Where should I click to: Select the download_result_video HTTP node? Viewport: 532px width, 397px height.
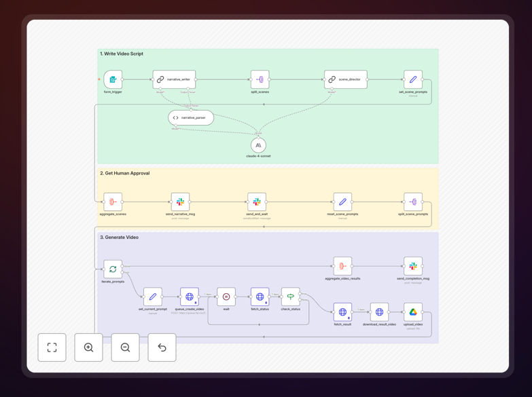tap(379, 312)
